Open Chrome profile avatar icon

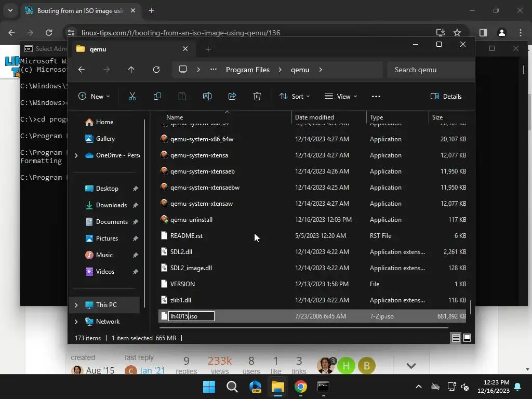click(x=502, y=33)
